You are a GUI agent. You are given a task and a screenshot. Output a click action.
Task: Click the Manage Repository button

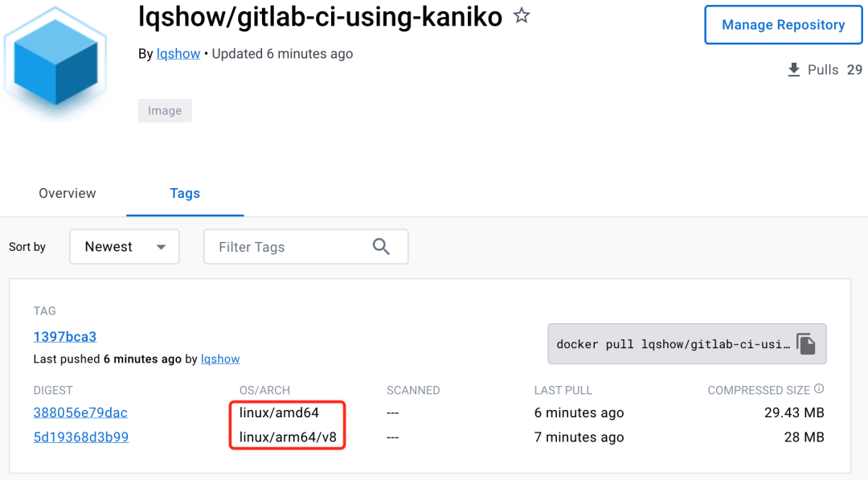click(783, 25)
